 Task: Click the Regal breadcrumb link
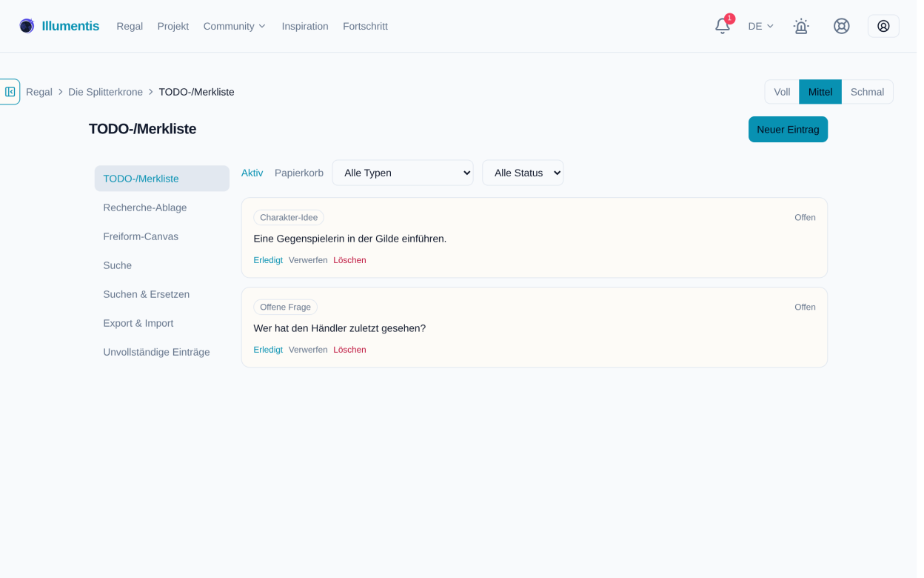coord(39,92)
